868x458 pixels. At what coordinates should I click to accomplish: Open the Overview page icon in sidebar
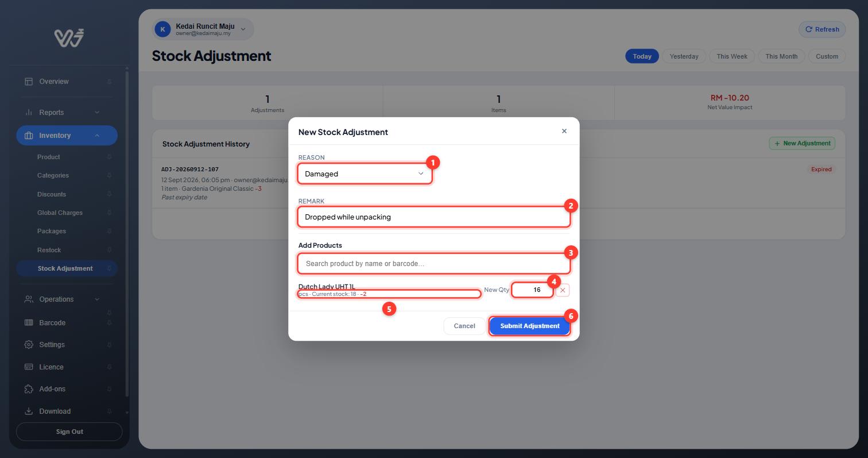click(x=29, y=82)
